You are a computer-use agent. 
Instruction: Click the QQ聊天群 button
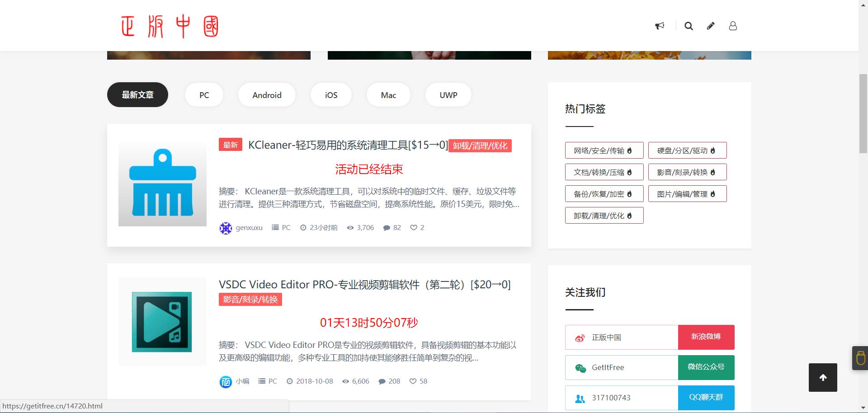click(706, 398)
